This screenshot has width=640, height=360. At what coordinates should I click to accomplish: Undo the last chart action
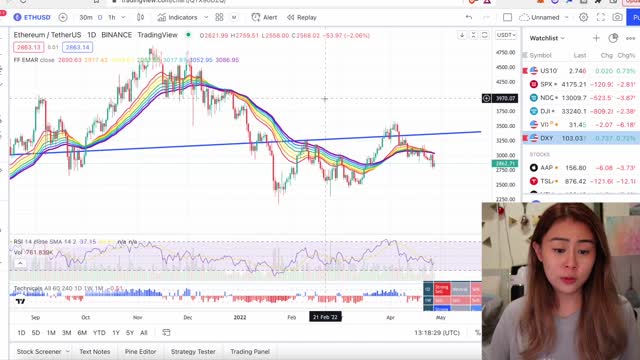469,17
